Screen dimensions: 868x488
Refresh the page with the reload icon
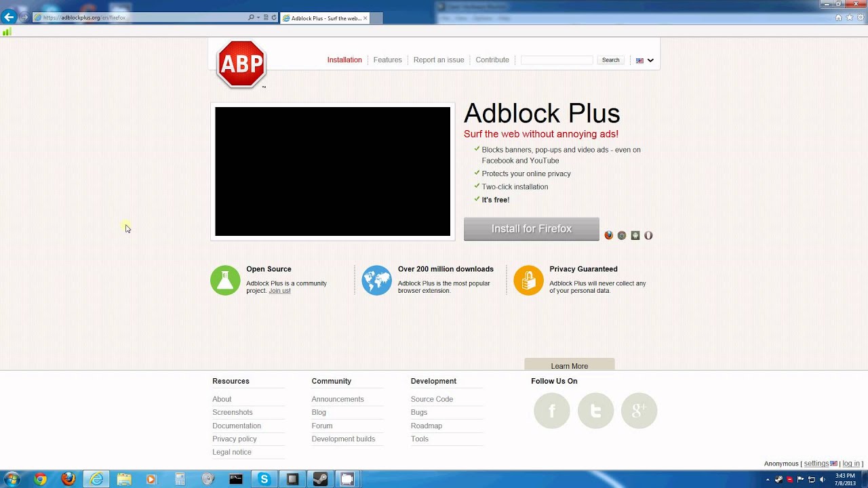[273, 18]
